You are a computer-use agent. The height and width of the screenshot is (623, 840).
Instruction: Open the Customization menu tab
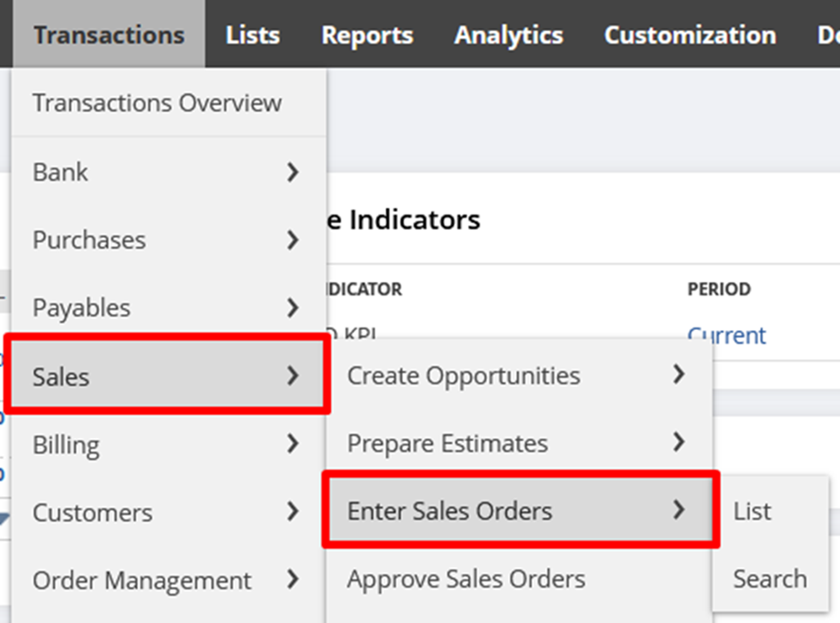[x=690, y=35]
